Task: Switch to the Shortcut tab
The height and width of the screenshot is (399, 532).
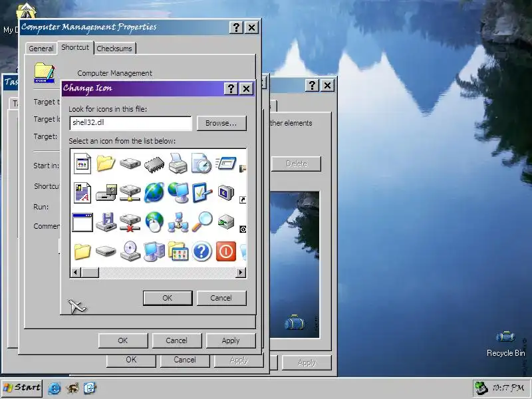Action: (x=75, y=47)
